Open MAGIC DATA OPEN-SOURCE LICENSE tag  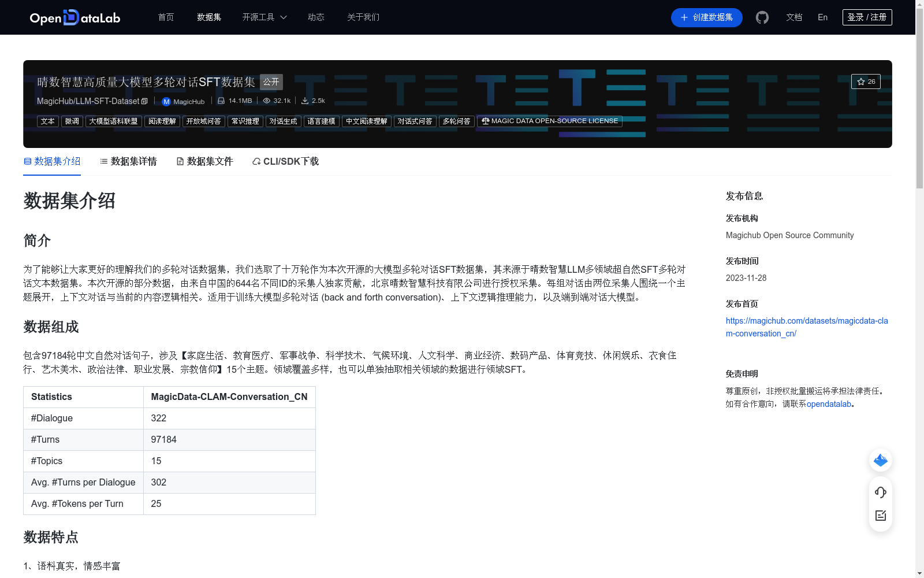click(x=550, y=121)
